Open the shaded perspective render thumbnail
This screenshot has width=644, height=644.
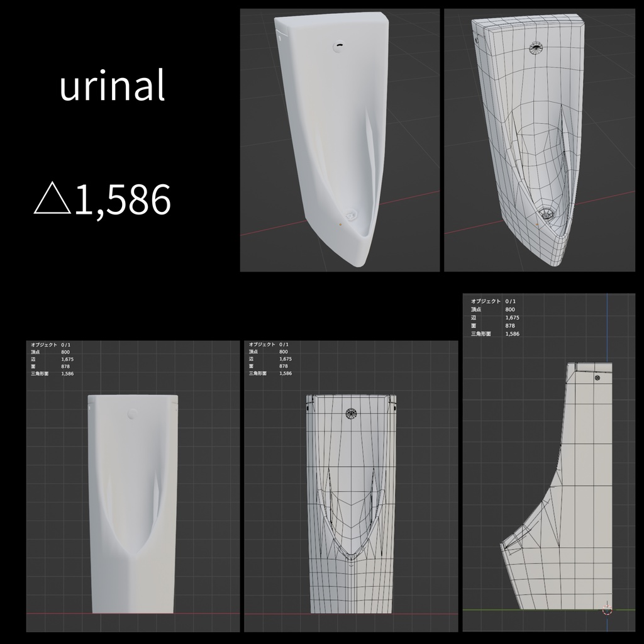(340, 140)
